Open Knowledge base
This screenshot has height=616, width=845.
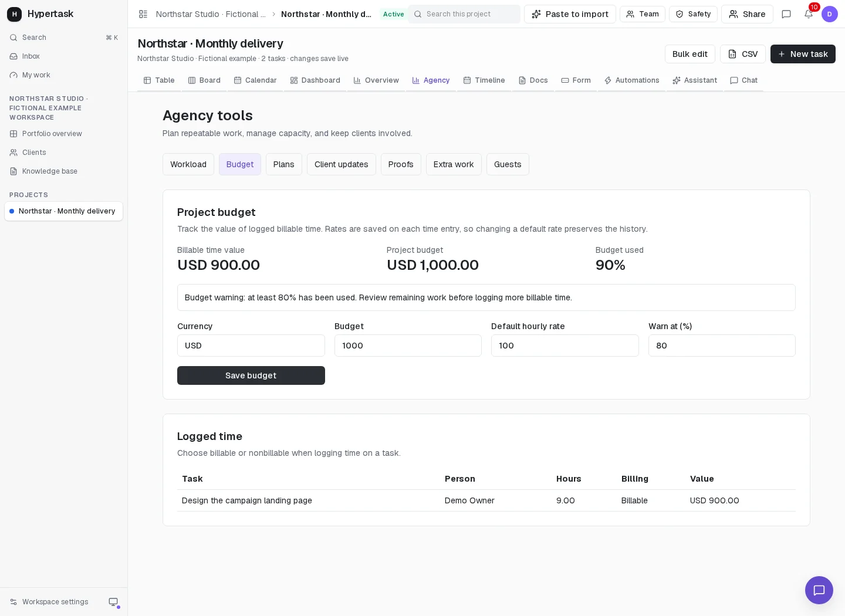click(63, 171)
